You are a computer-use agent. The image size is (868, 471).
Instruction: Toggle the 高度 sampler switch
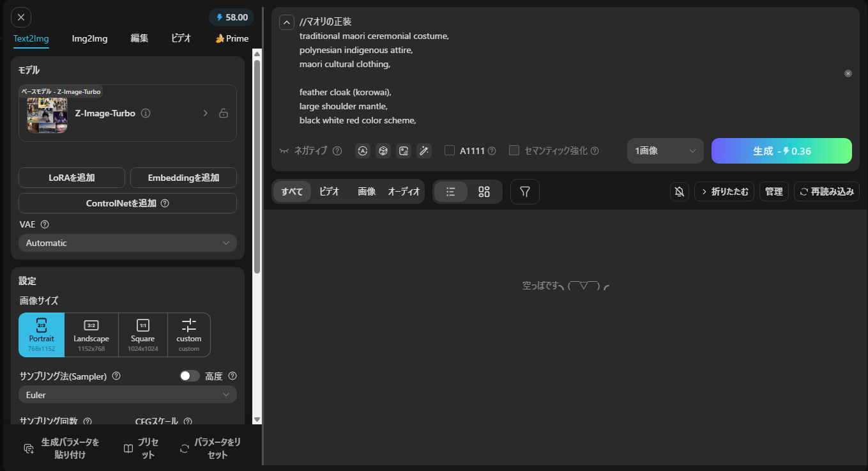click(190, 376)
